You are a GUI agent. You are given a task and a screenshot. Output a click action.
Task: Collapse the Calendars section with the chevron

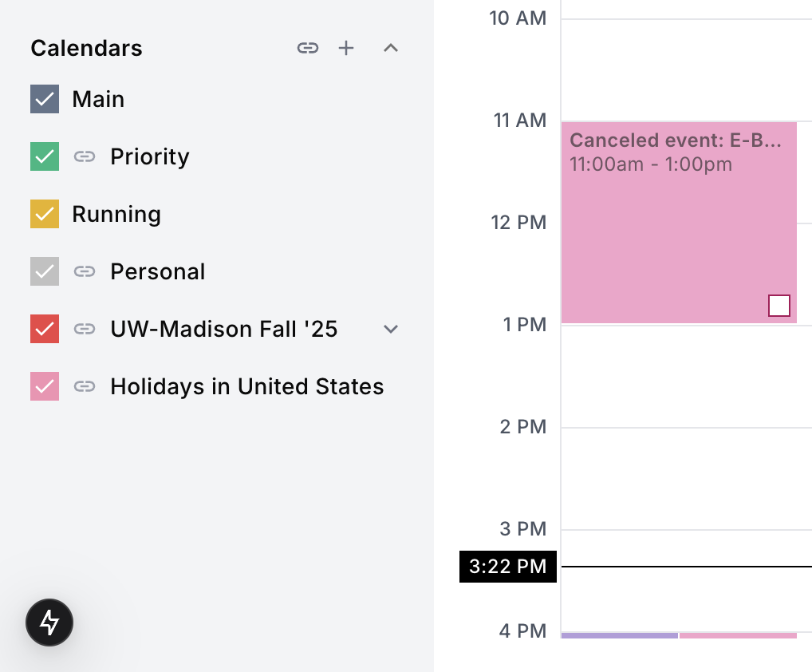coord(390,48)
